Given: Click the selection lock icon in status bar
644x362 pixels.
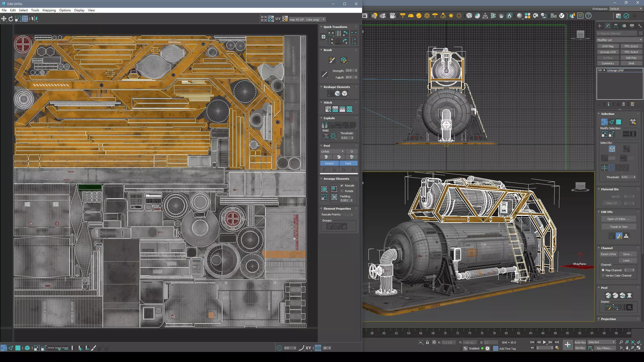Looking at the screenshot, I should [x=427, y=342].
